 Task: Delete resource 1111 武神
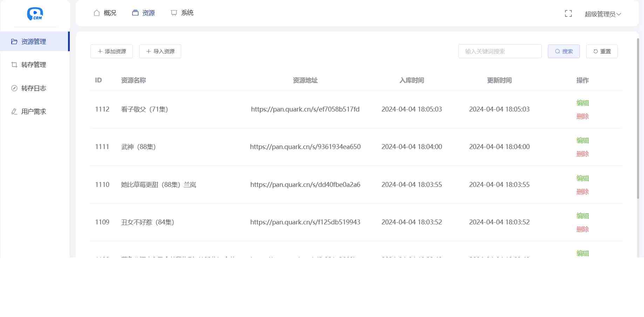tap(582, 154)
